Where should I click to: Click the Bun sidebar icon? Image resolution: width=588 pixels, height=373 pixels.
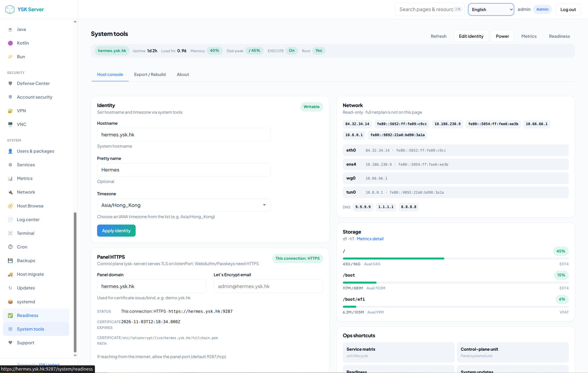point(10,57)
